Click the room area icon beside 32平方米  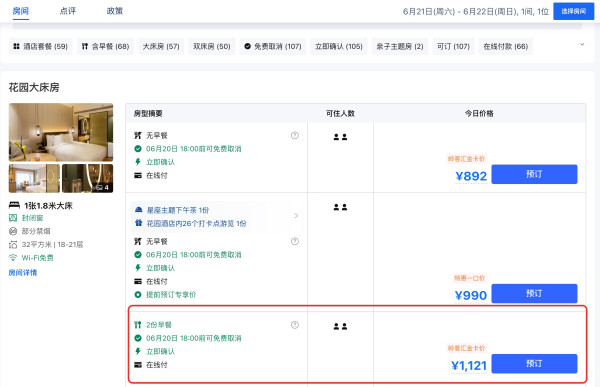13,245
